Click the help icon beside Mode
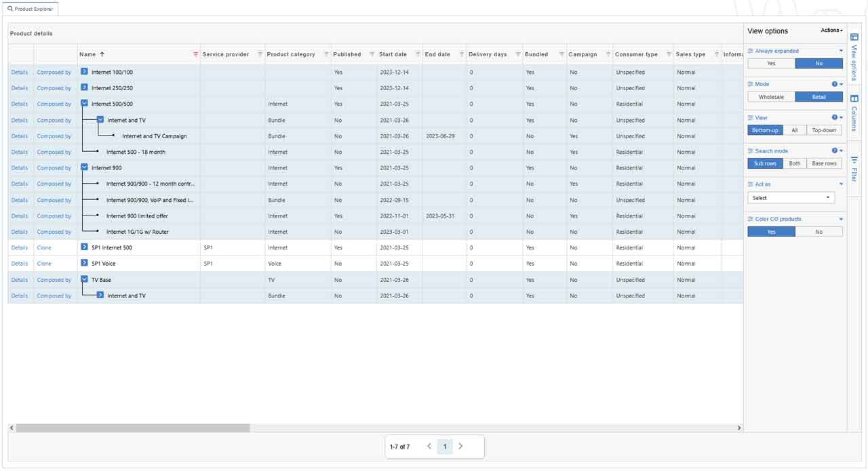Image resolution: width=868 pixels, height=471 pixels. coord(835,84)
